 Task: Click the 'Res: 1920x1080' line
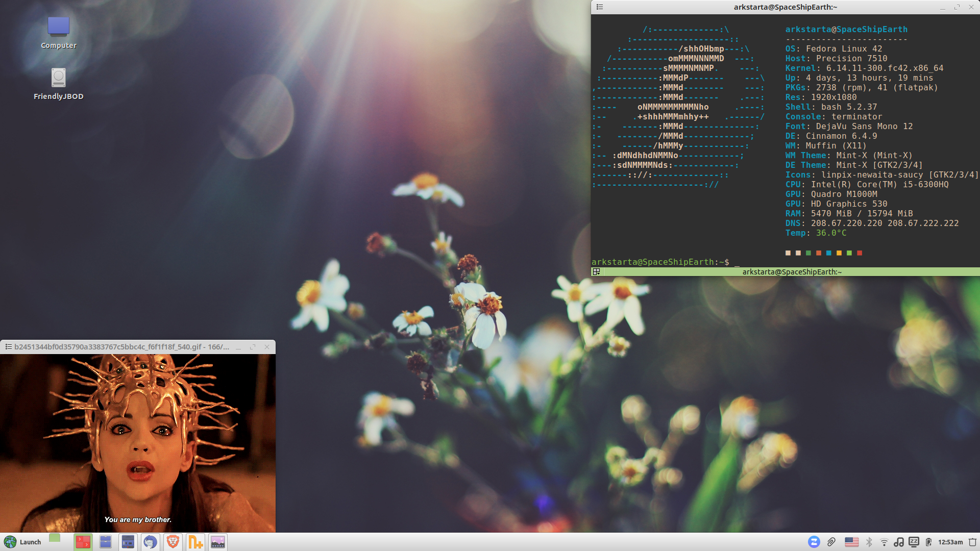821,97
